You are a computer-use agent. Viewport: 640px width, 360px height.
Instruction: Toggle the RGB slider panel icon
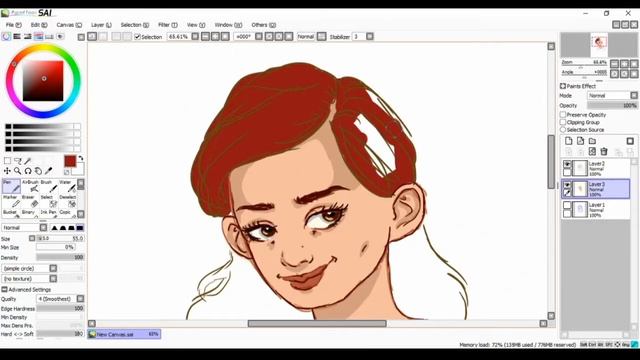click(x=17, y=37)
